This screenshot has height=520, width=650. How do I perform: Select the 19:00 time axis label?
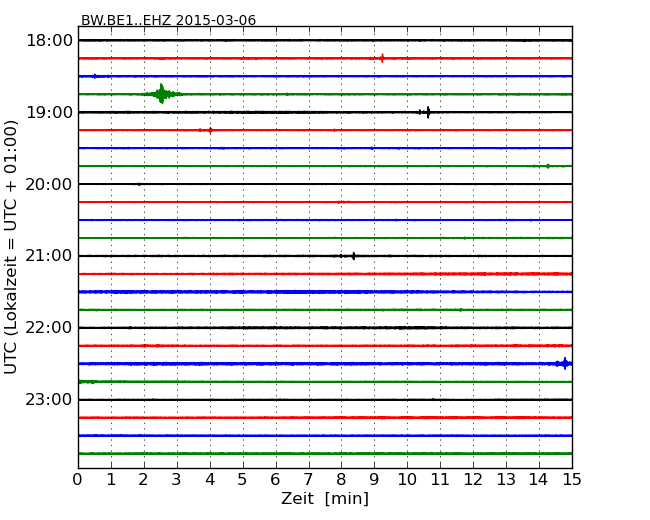click(49, 112)
